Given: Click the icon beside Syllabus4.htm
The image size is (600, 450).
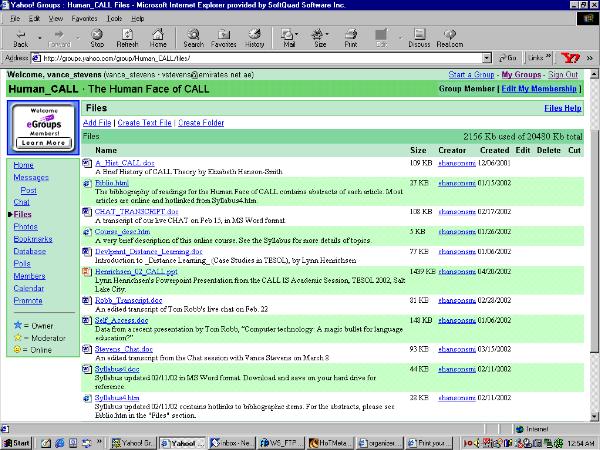Looking at the screenshot, I should click(87, 398).
